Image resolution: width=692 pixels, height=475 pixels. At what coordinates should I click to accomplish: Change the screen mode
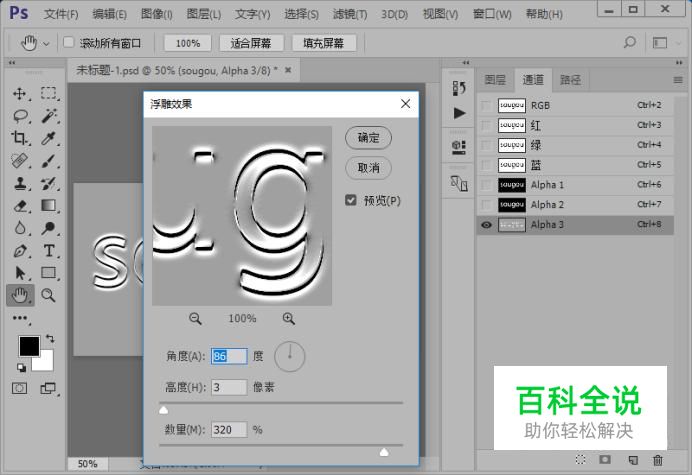(48, 388)
